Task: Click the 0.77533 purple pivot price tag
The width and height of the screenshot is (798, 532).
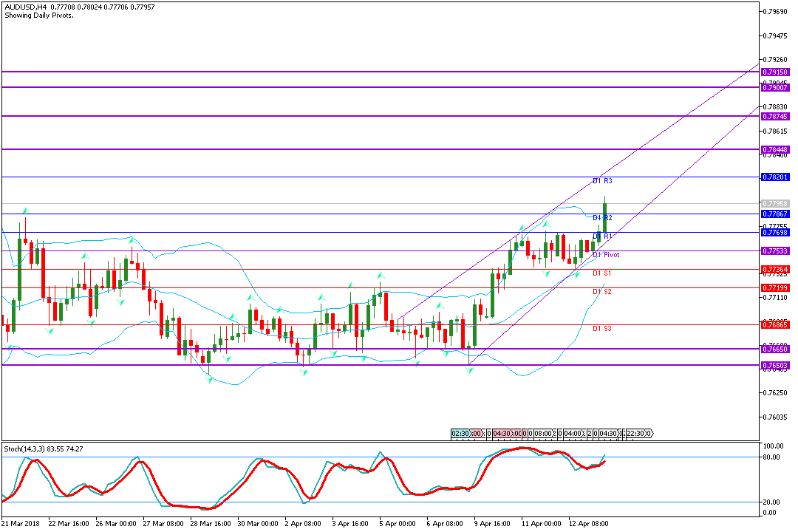Action: coord(775,251)
